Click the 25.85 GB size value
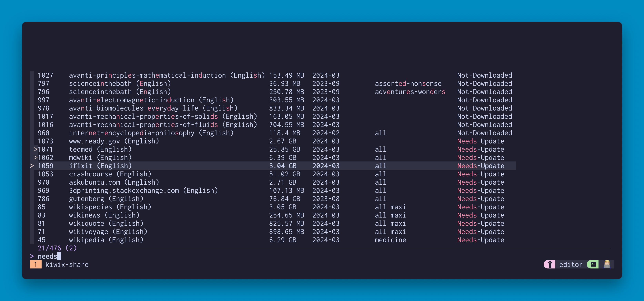 coord(285,149)
